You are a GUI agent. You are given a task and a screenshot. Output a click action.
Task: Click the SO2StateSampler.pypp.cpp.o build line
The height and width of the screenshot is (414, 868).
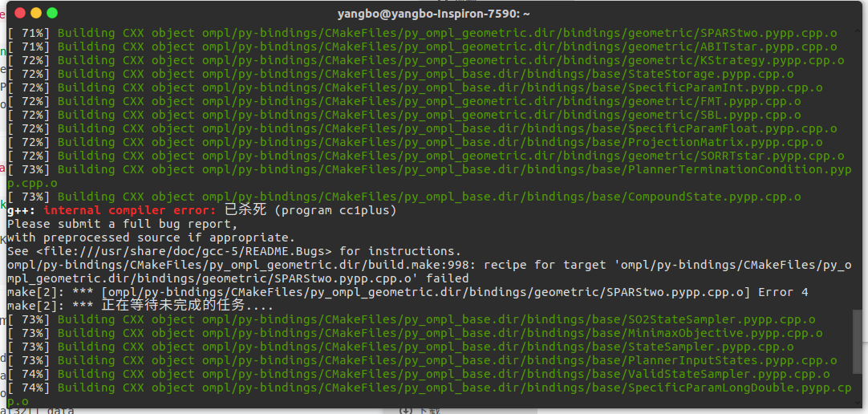pyautogui.click(x=412, y=319)
